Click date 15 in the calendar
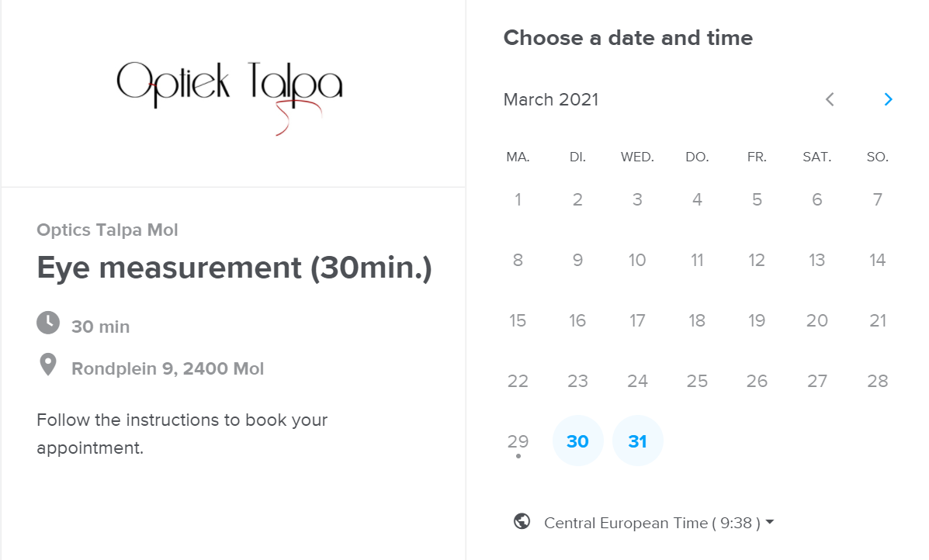The width and height of the screenshot is (929, 560). (518, 320)
